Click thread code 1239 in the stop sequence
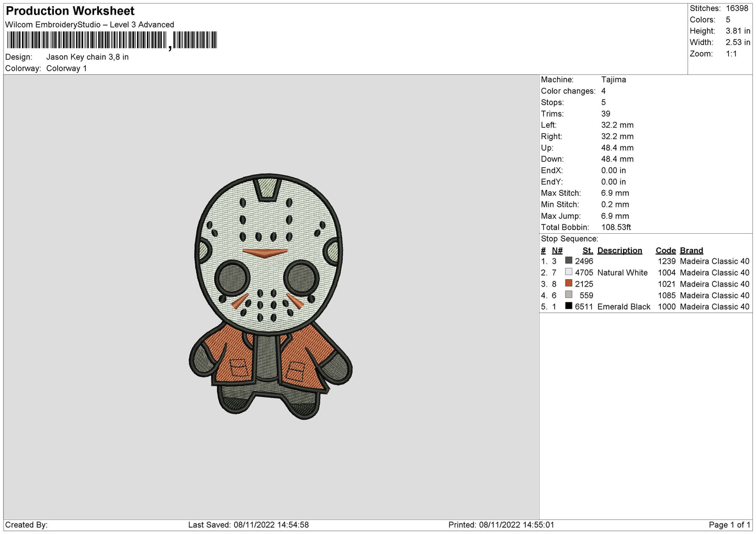The width and height of the screenshot is (756, 534). [667, 262]
